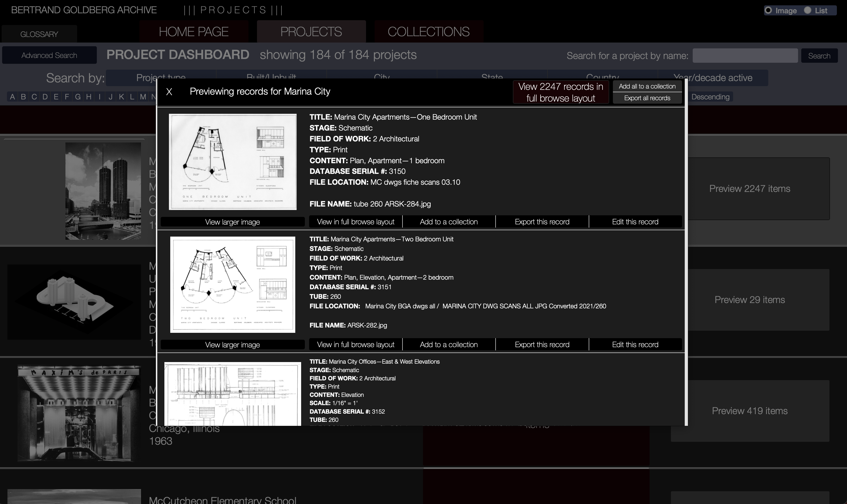
Task: Filter projects by letter G
Action: pos(77,97)
